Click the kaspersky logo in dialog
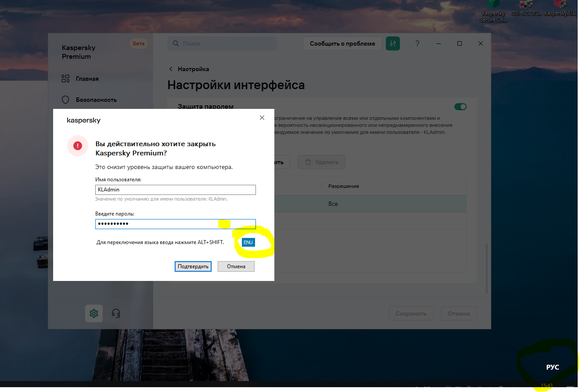The width and height of the screenshot is (579, 392). pos(83,120)
